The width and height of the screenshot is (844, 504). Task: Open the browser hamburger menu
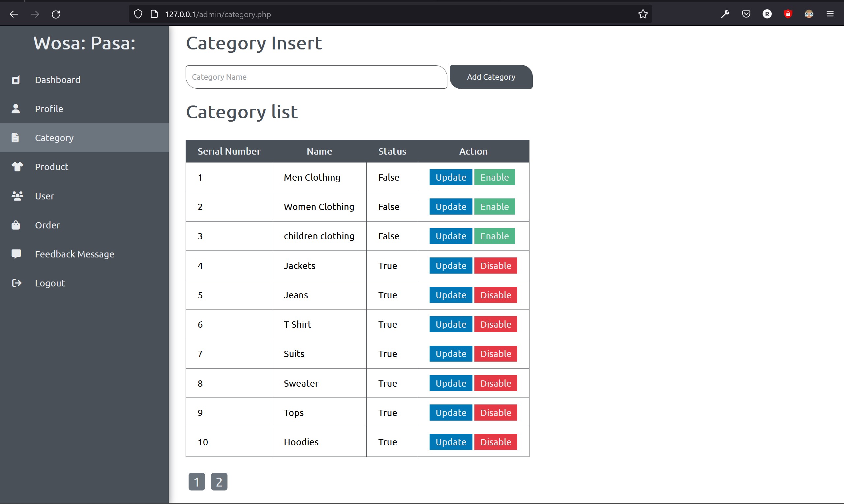[x=830, y=14]
